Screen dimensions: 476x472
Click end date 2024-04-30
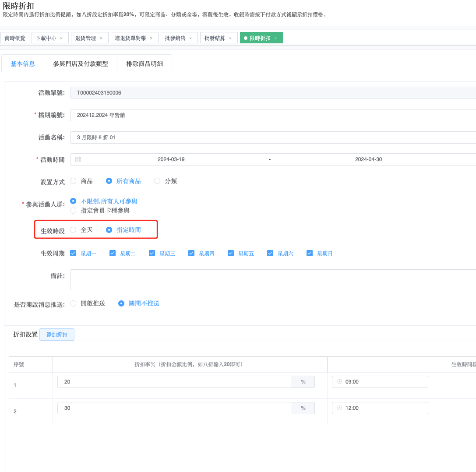pos(369,159)
